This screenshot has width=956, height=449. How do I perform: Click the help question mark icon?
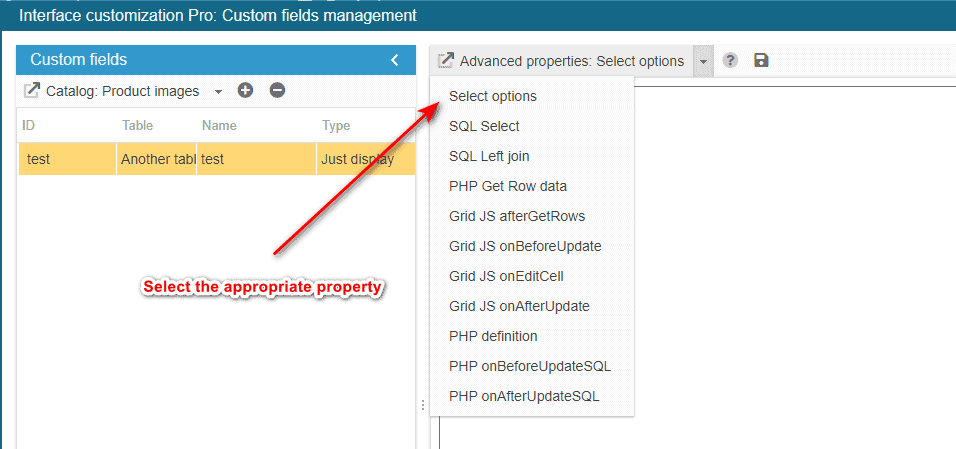731,61
